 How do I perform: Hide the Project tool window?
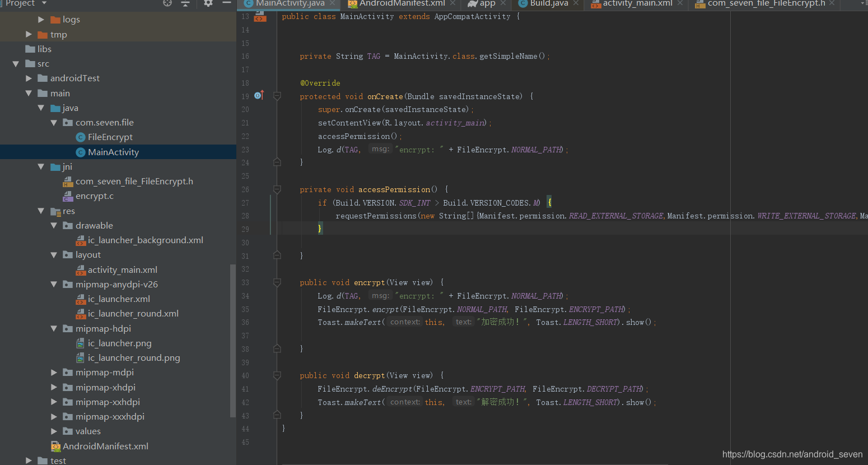point(227,3)
